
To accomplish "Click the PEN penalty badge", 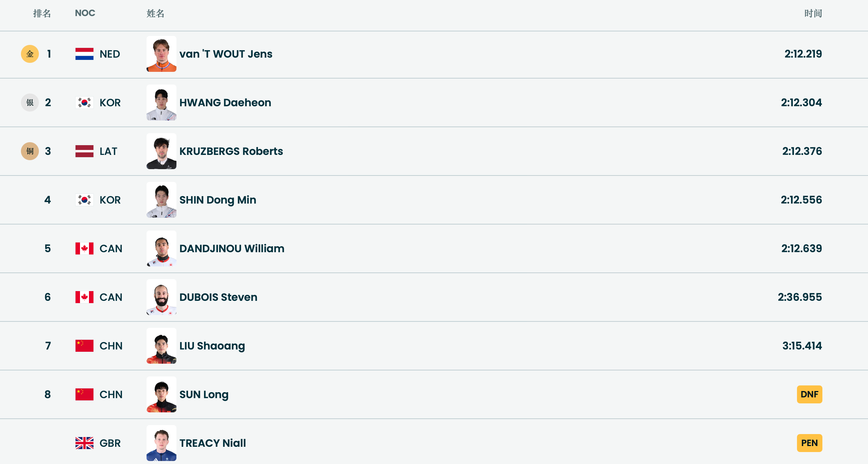I will (x=809, y=443).
